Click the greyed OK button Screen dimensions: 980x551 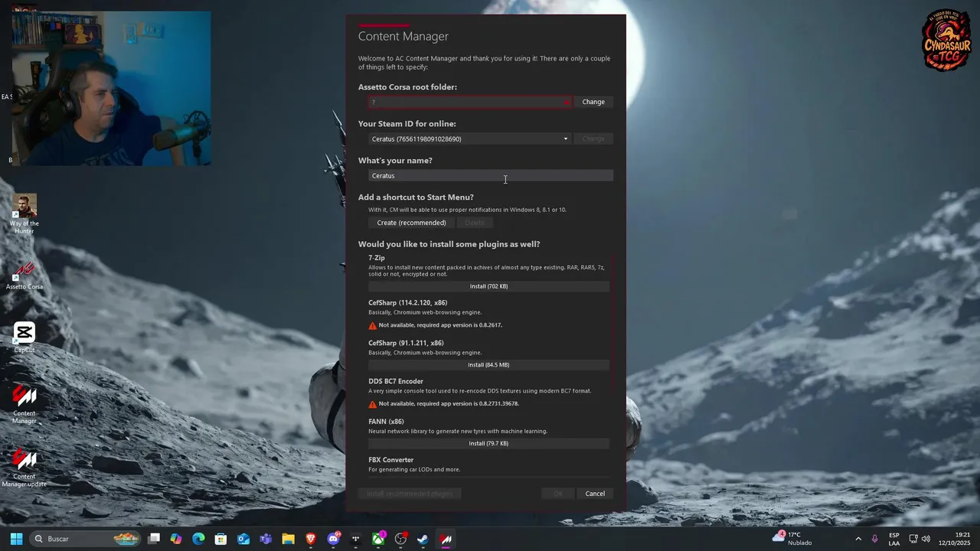click(x=558, y=494)
